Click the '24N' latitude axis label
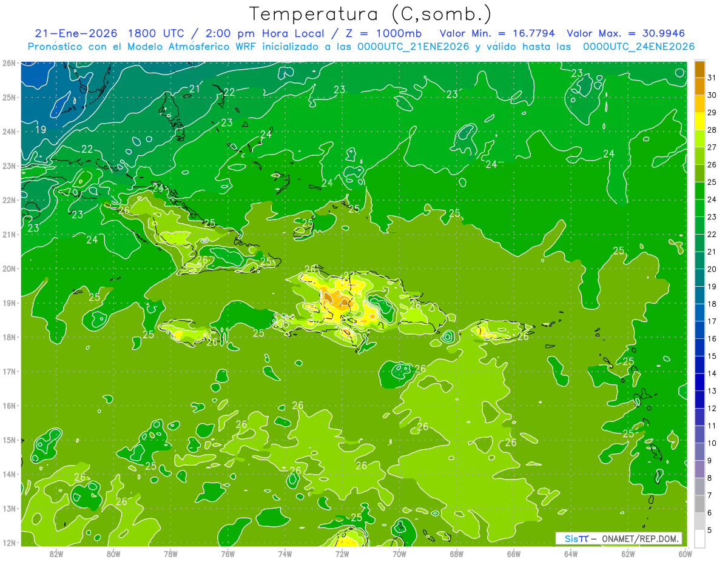Image resolution: width=728 pixels, height=562 pixels. click(8, 132)
